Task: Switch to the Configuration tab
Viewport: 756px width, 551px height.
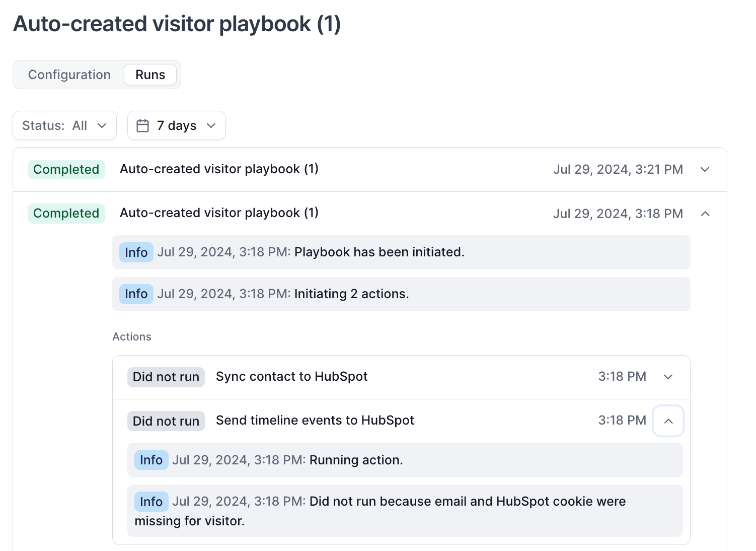Action: pyautogui.click(x=69, y=75)
